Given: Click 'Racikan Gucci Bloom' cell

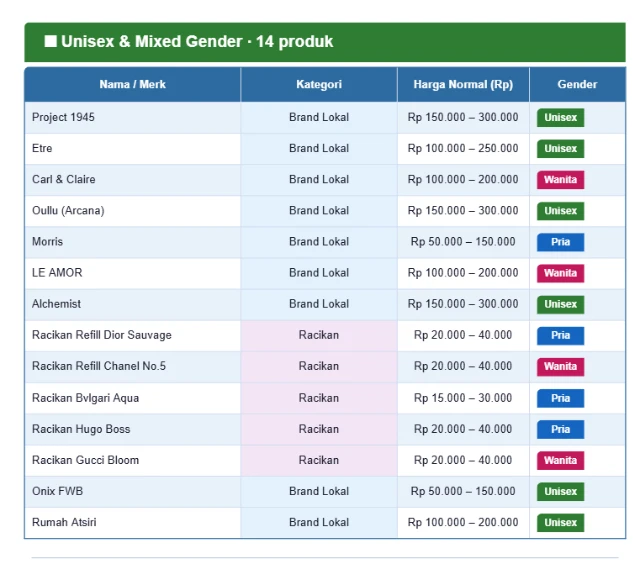Looking at the screenshot, I should click(x=133, y=460).
